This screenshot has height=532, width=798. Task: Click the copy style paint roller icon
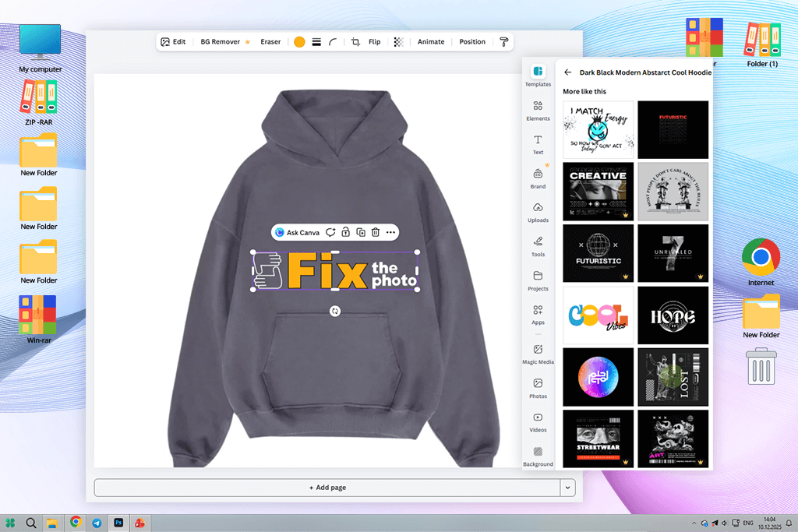(504, 42)
